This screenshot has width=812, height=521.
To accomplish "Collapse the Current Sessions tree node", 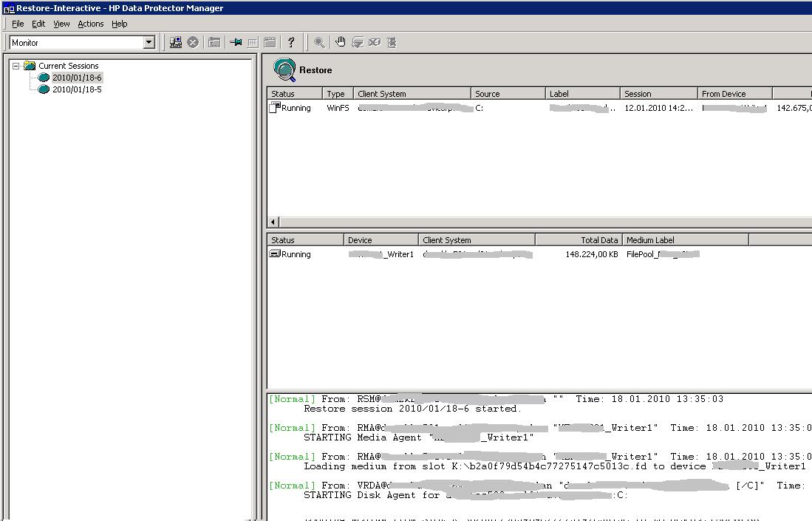I will pos(16,66).
